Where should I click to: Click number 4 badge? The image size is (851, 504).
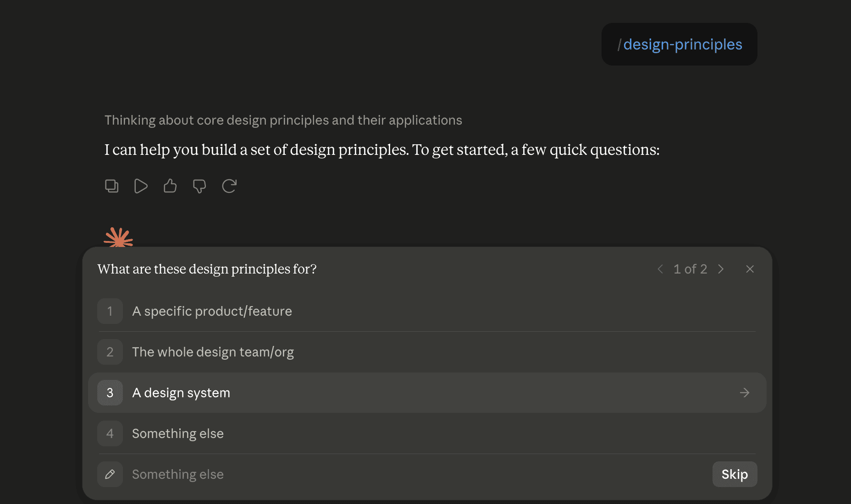110,433
